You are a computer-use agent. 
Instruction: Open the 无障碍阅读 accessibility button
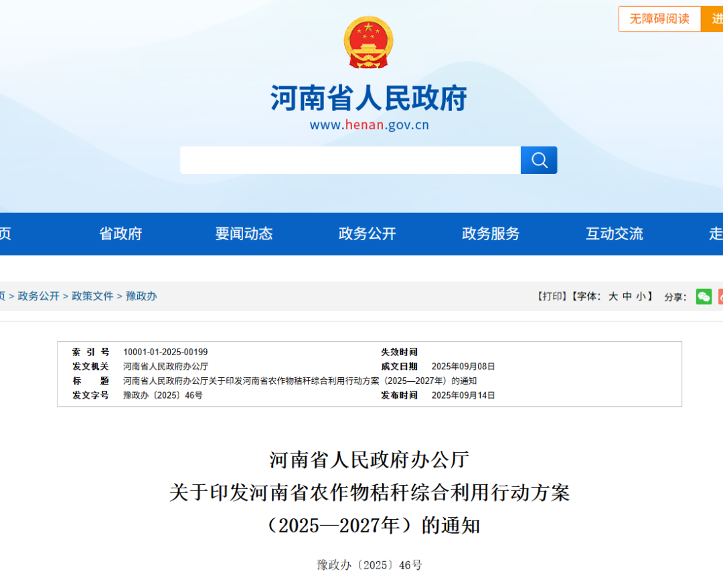659,19
